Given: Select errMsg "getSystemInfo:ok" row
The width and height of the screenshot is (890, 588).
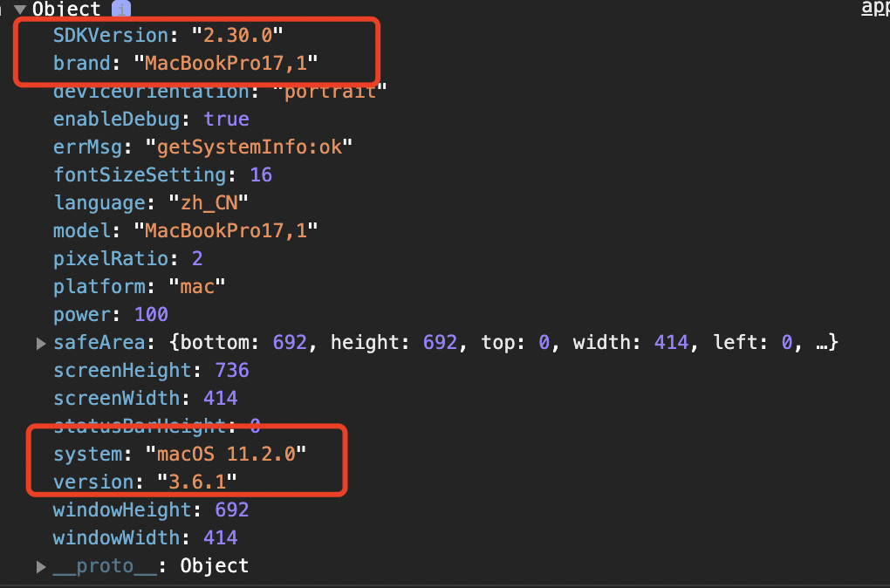Looking at the screenshot, I should pos(202,147).
